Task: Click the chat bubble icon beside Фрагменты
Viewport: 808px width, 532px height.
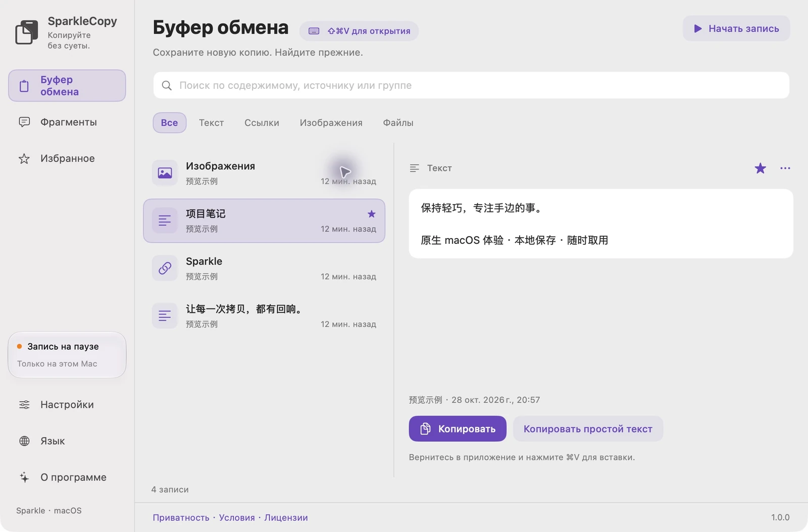Action: pyautogui.click(x=24, y=122)
